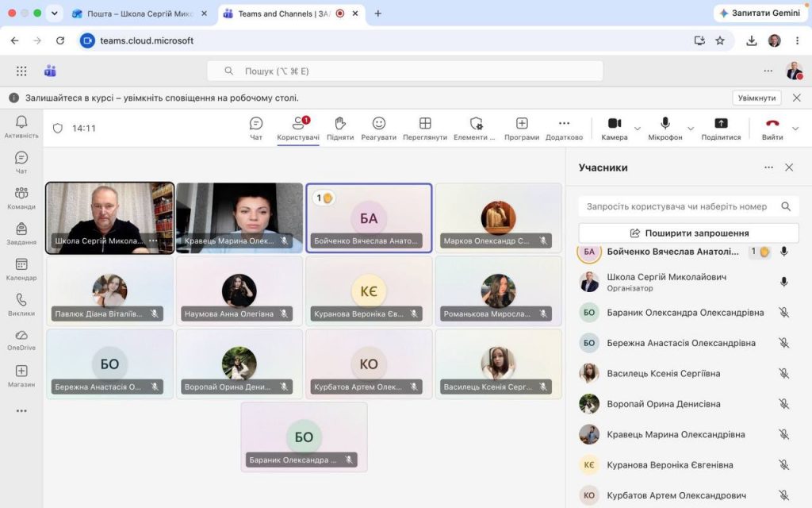Image resolution: width=812 pixels, height=508 pixels.
Task: Open the meeting Чат panel
Action: (x=256, y=129)
